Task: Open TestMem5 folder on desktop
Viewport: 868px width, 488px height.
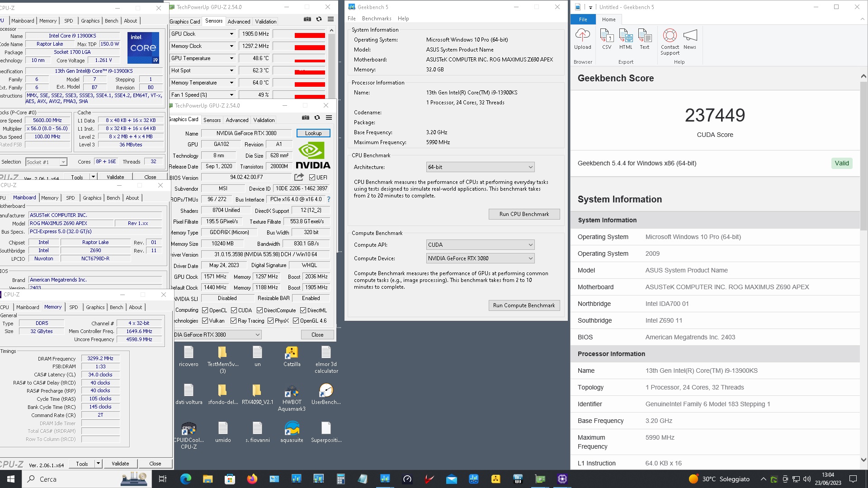Action: (x=222, y=360)
